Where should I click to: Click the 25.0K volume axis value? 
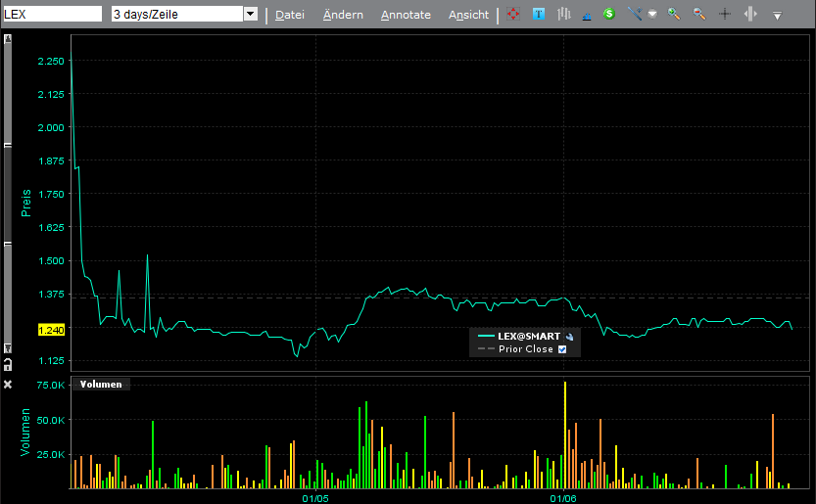pyautogui.click(x=51, y=454)
